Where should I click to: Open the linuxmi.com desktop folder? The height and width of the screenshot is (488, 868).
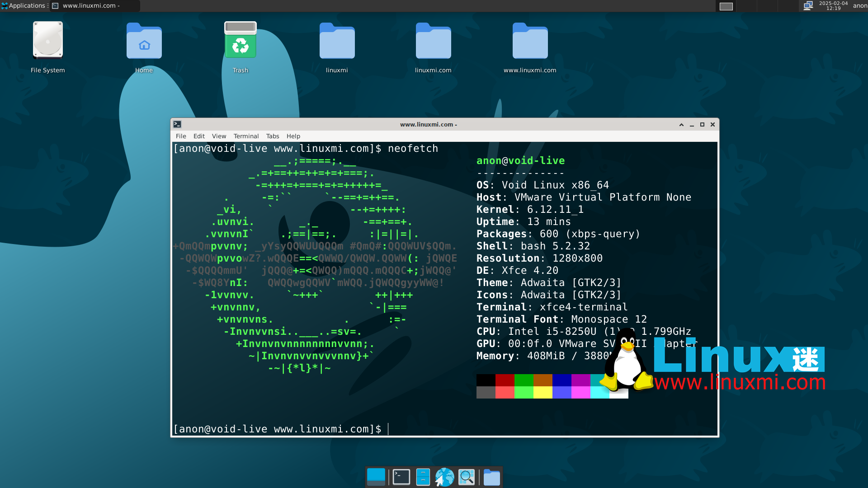[433, 42]
